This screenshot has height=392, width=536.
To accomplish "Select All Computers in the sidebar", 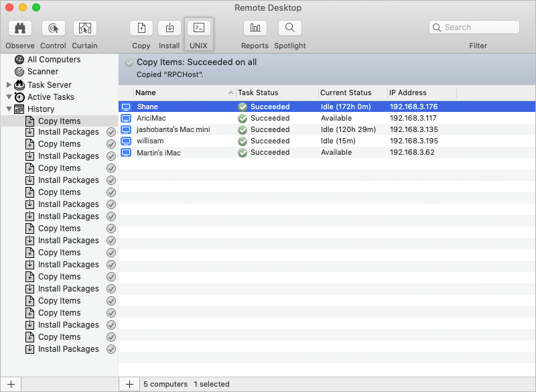I will click(x=54, y=60).
